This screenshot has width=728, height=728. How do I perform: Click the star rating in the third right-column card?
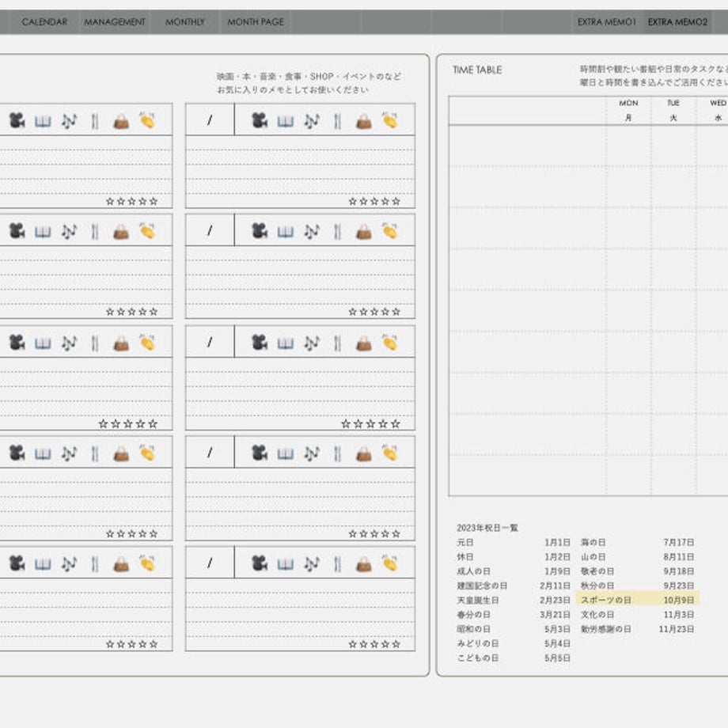tap(370, 424)
